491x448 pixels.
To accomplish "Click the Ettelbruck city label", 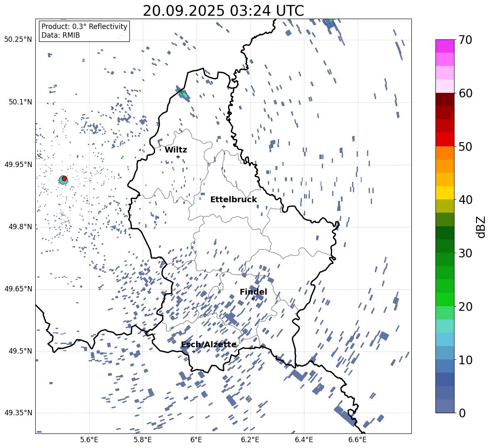I will click(x=233, y=200).
